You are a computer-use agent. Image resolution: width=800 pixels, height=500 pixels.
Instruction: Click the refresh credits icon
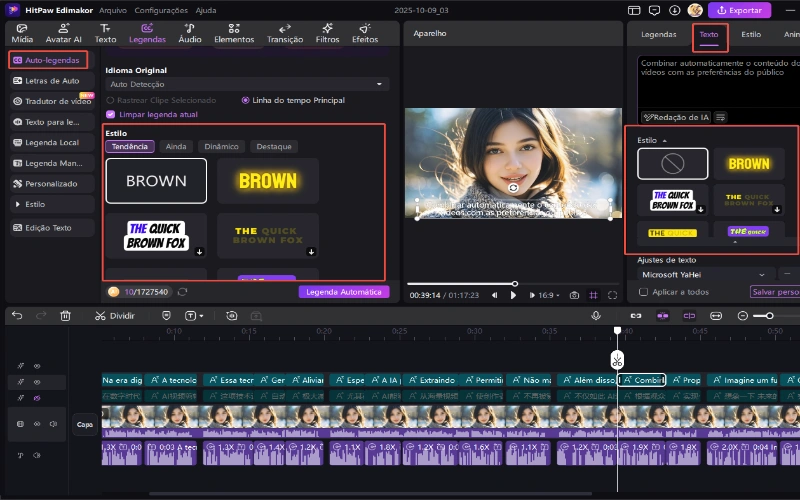[x=183, y=292]
